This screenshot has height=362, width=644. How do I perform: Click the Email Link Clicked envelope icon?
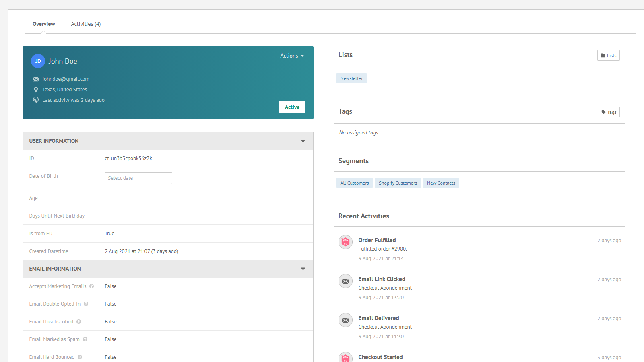coord(345,281)
